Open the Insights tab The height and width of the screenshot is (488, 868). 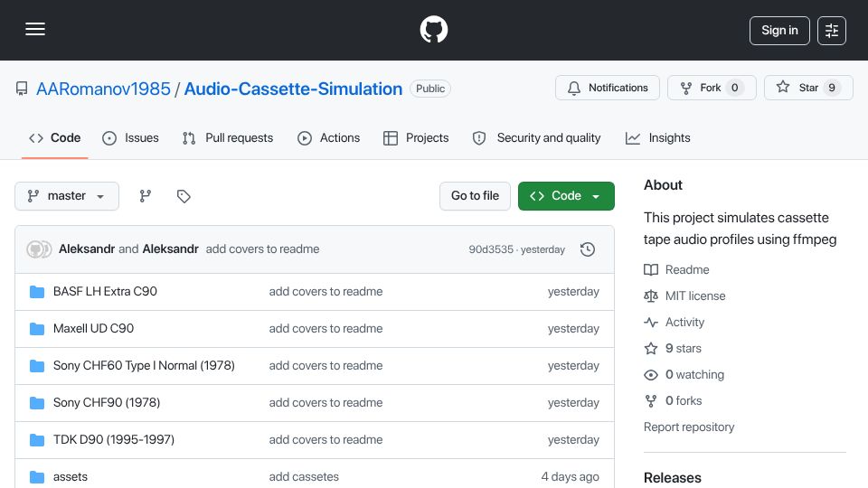(x=657, y=137)
